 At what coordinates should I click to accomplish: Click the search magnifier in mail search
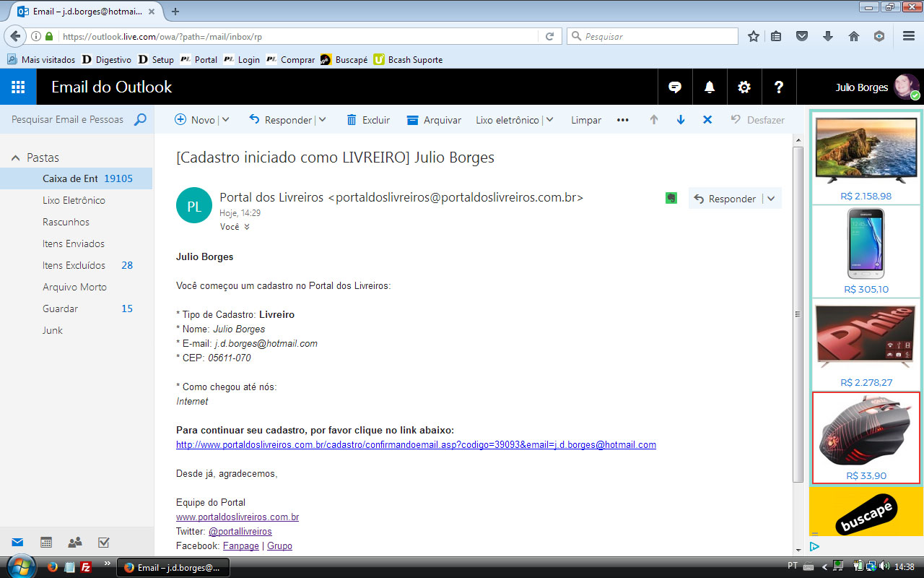click(140, 120)
